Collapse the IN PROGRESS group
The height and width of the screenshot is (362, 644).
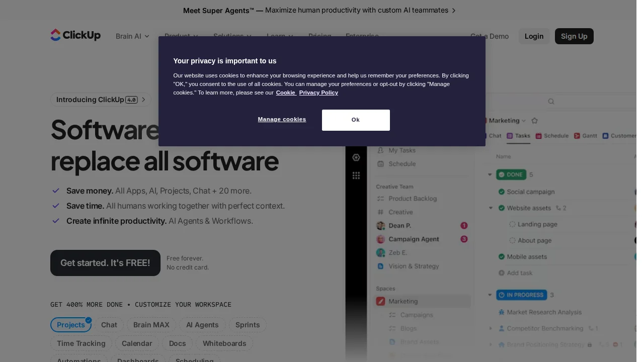pyautogui.click(x=490, y=295)
